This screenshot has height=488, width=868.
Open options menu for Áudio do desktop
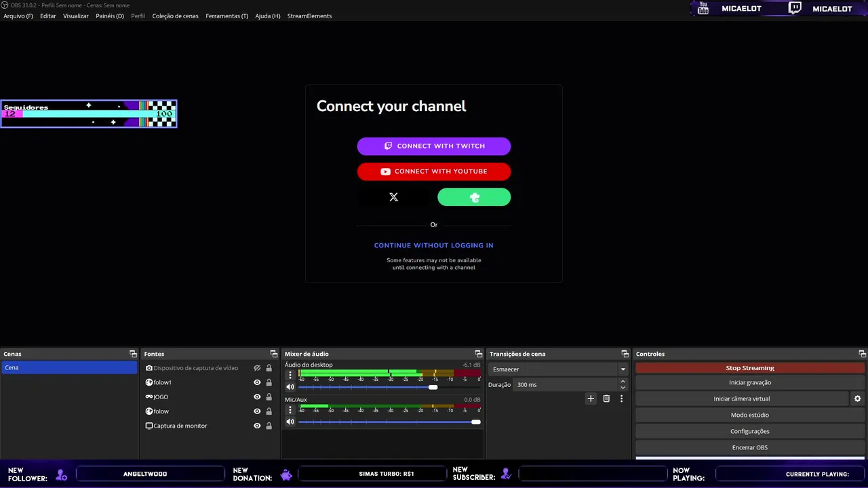290,375
